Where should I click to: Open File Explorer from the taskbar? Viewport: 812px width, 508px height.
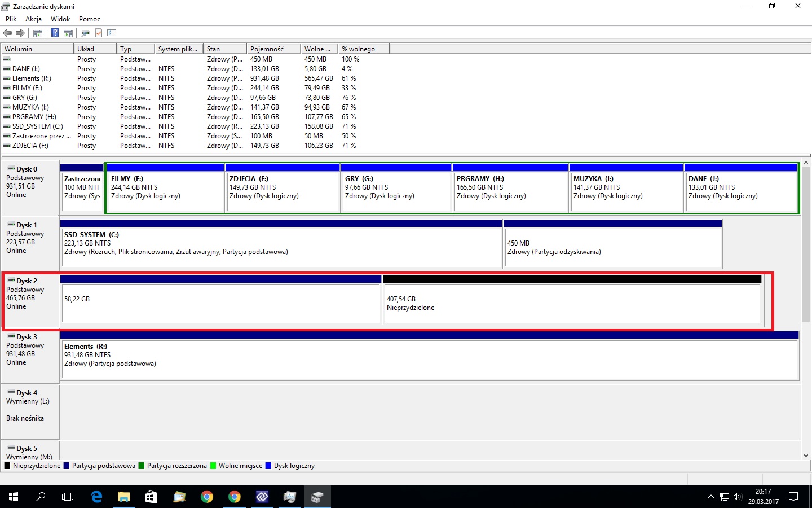point(123,497)
